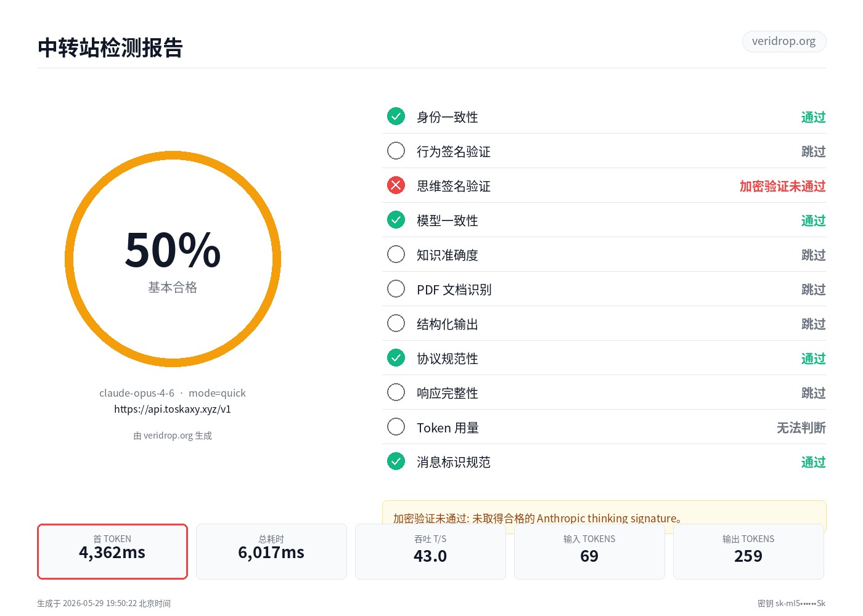
Task: Click the 无法判断 status for Token 用量
Action: 801,428
